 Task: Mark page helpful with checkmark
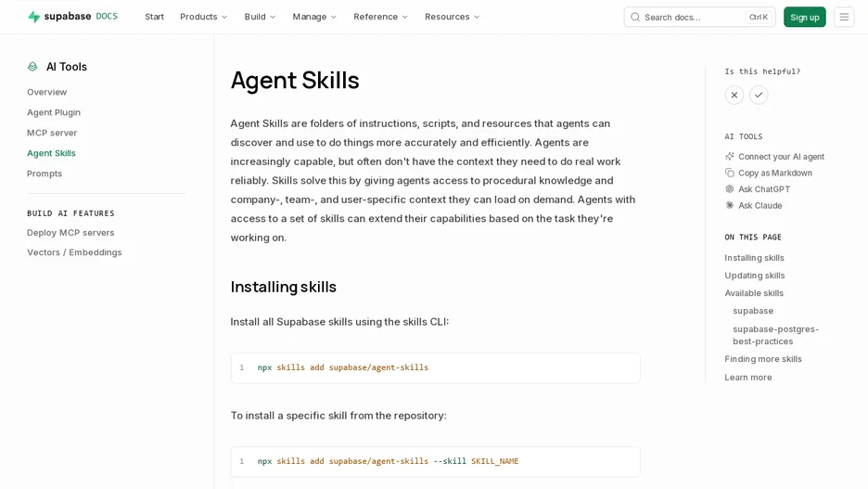pyautogui.click(x=759, y=96)
